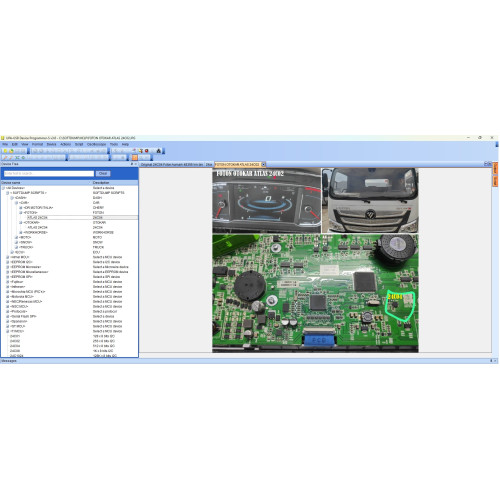Click the device search text field
Screen dimensions: 500x500
[49, 173]
